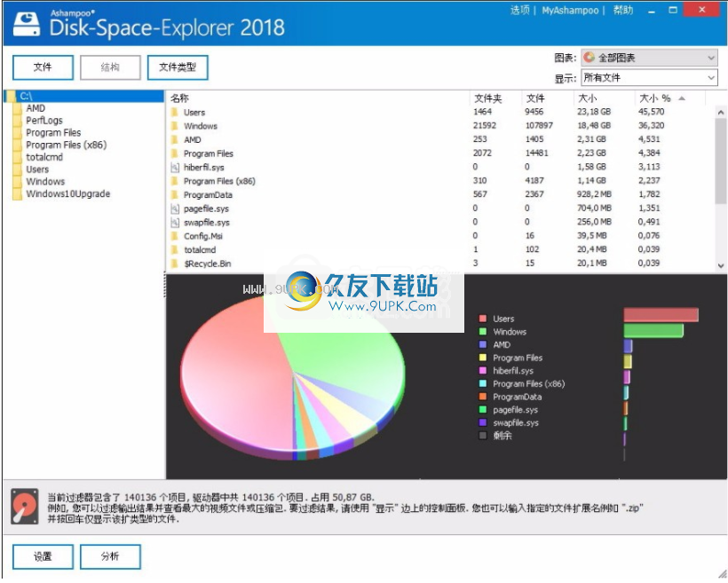This screenshot has height=583, width=728.
Task: Sort by the 文件夹 column header
Action: point(488,98)
